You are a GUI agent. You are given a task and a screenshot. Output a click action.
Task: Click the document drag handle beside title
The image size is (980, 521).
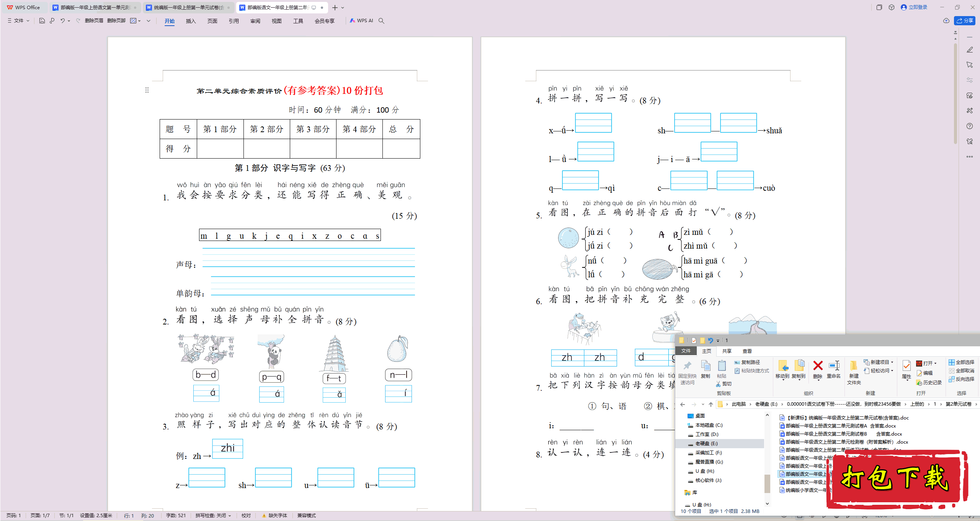[x=147, y=90]
